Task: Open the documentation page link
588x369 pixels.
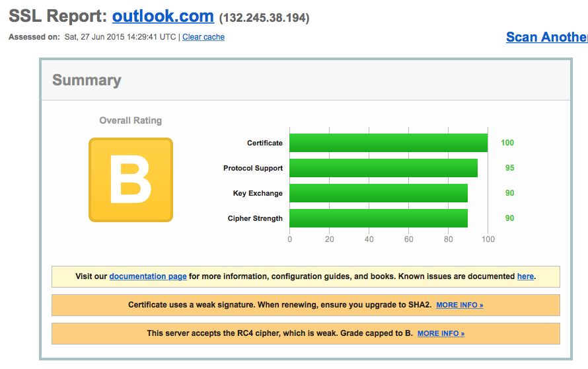Action: coord(148,276)
